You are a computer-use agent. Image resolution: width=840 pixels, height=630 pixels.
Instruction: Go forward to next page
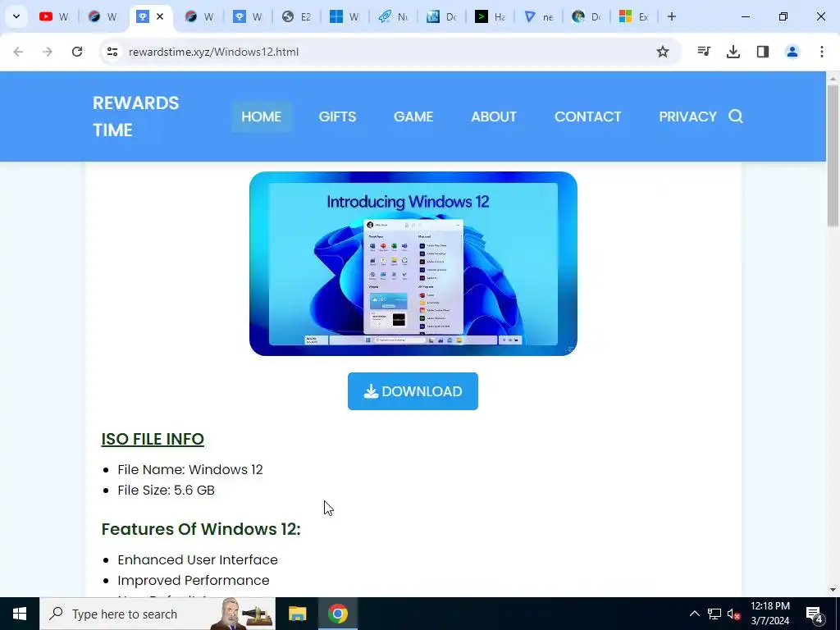[48, 52]
